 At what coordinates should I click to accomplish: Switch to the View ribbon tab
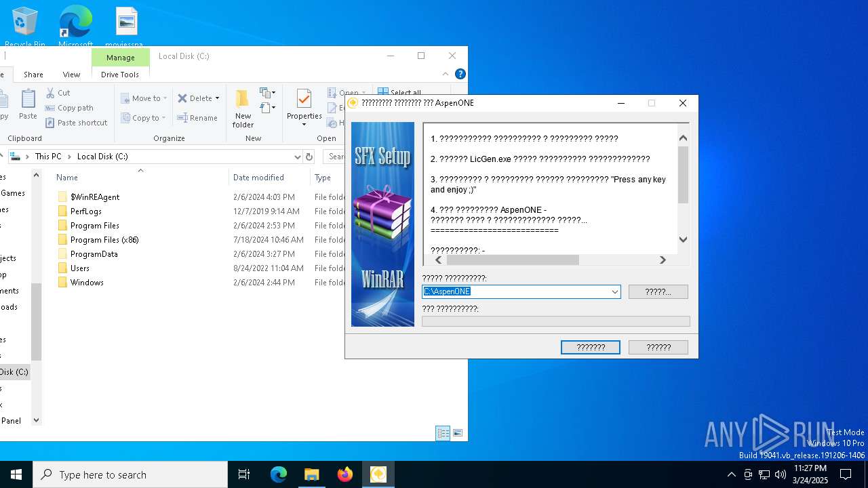click(x=71, y=75)
